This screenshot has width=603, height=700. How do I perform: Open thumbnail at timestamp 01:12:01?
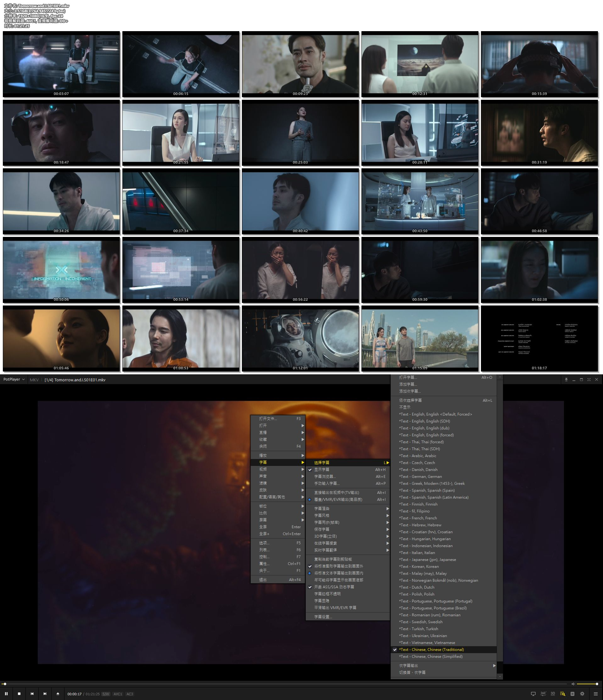(x=300, y=339)
